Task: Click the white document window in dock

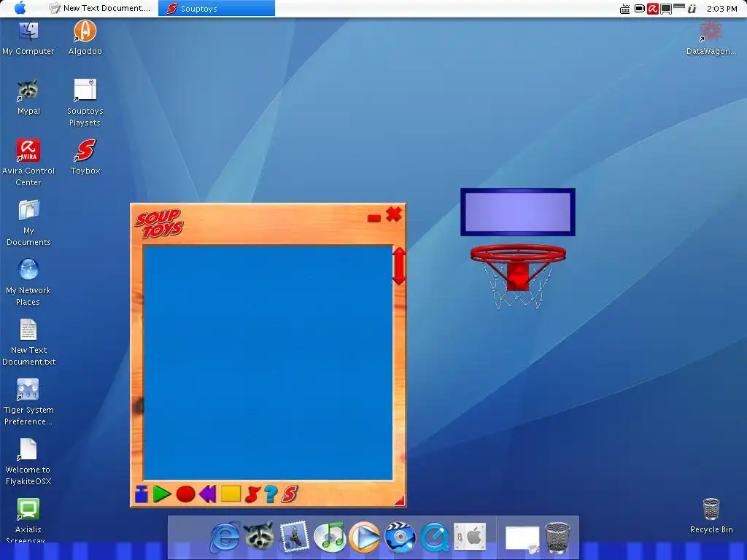Action: click(522, 540)
